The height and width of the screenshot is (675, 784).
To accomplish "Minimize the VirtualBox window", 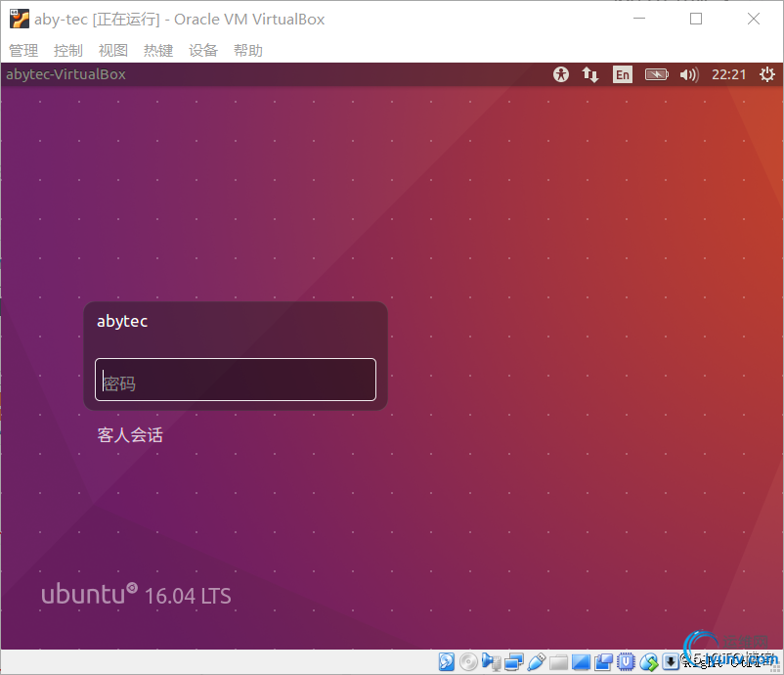I will pos(639,19).
